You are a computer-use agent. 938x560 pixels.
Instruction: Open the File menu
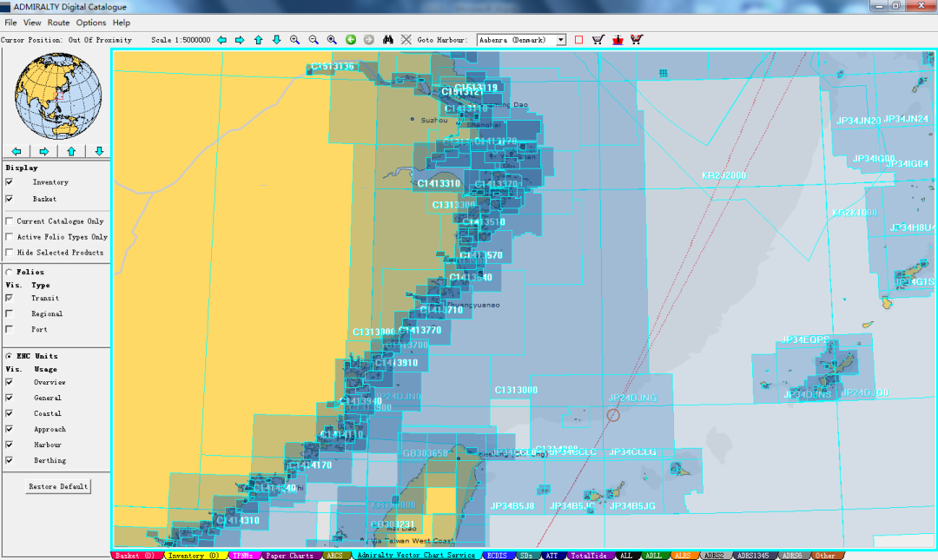tap(10, 23)
